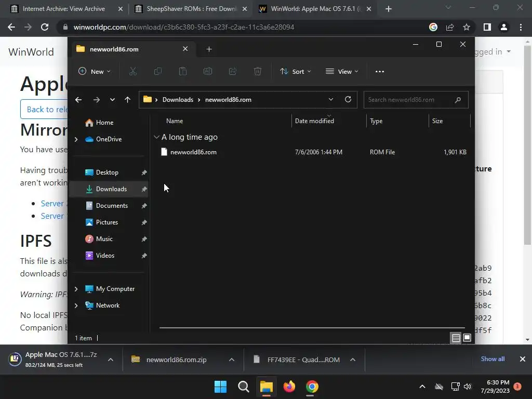Click the Cut icon in Explorer toolbar
Screen dimensions: 532x399
[132, 71]
